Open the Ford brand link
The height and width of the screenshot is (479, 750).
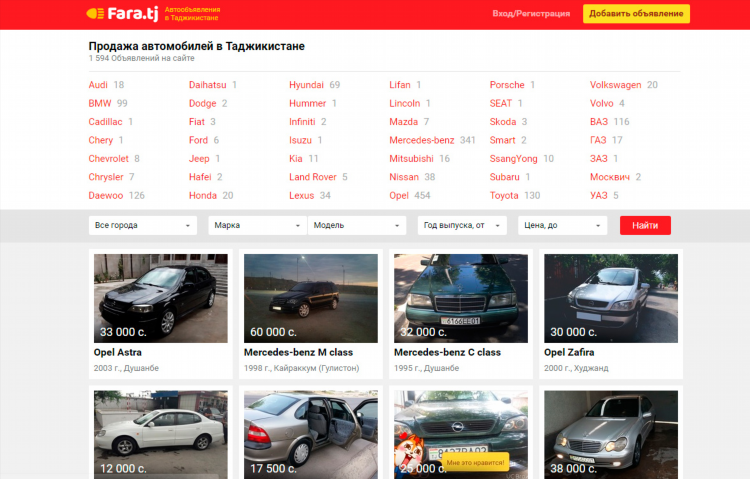point(199,140)
